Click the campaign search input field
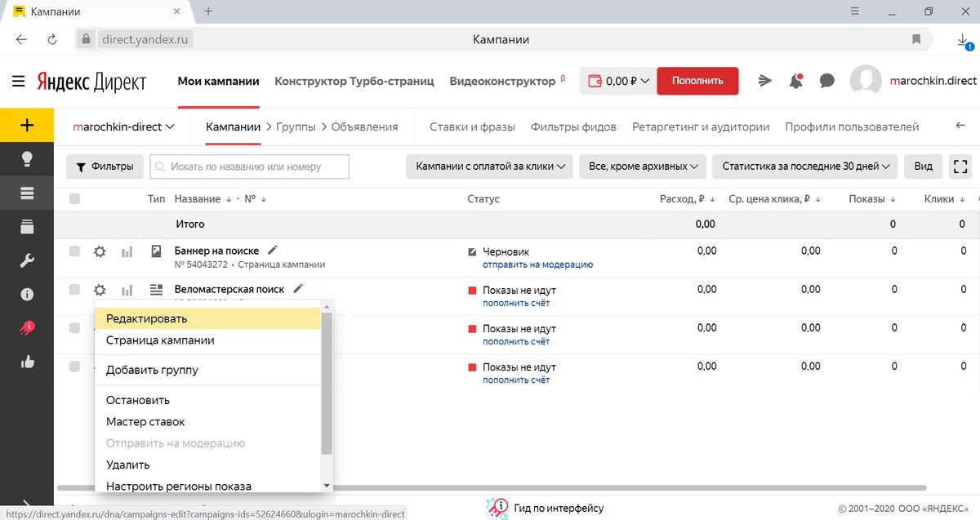Screen dimensions: 980x520 click(x=250, y=167)
